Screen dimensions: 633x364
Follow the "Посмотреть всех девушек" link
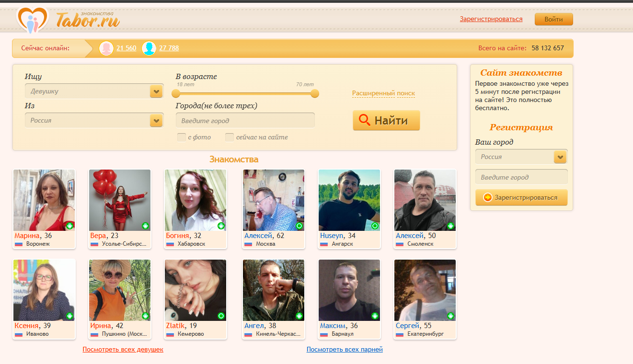point(123,350)
